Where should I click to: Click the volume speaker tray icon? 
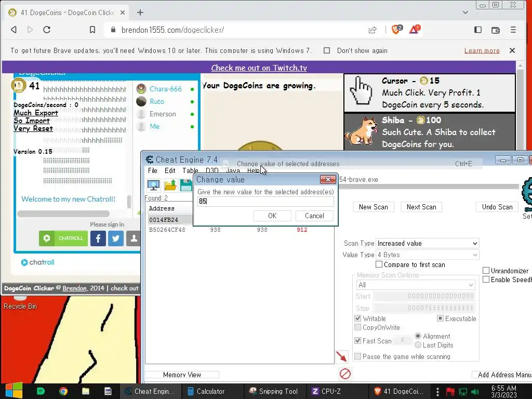coord(475,392)
